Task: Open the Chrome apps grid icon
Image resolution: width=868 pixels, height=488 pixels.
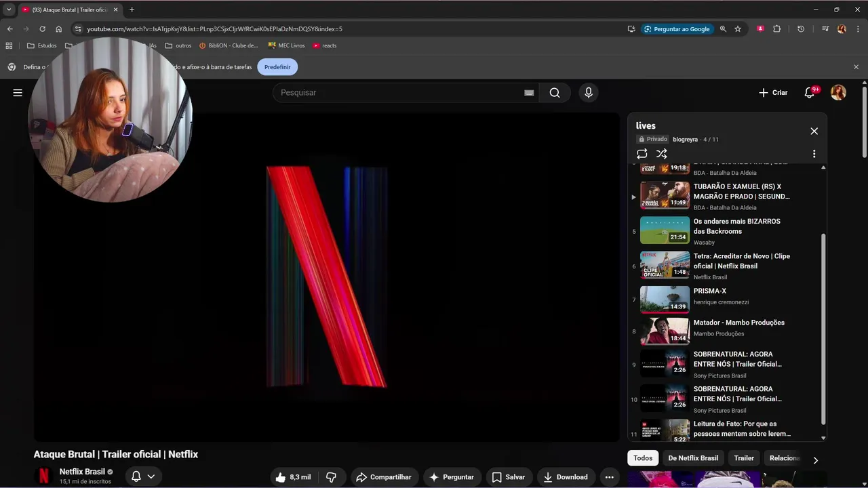Action: click(9, 45)
